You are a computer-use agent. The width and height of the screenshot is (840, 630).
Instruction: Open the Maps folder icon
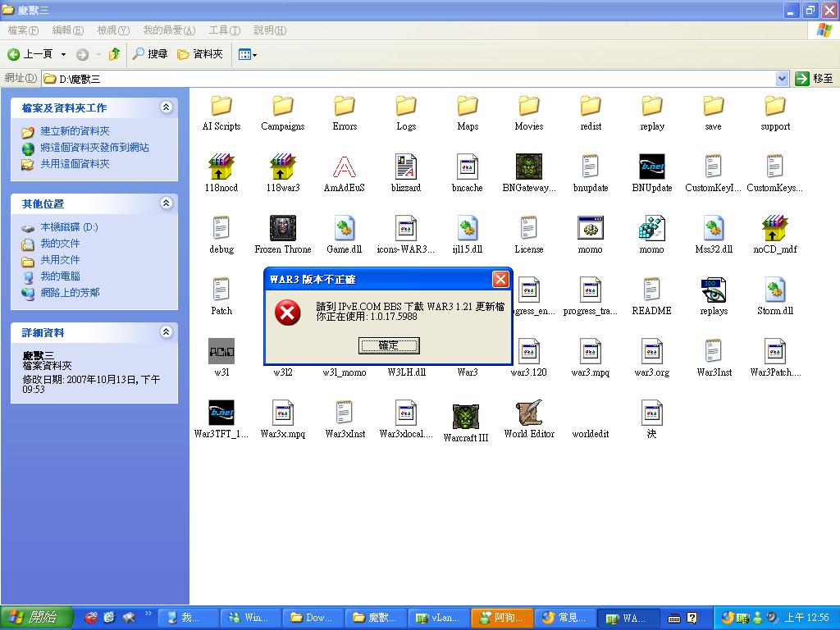tap(468, 106)
